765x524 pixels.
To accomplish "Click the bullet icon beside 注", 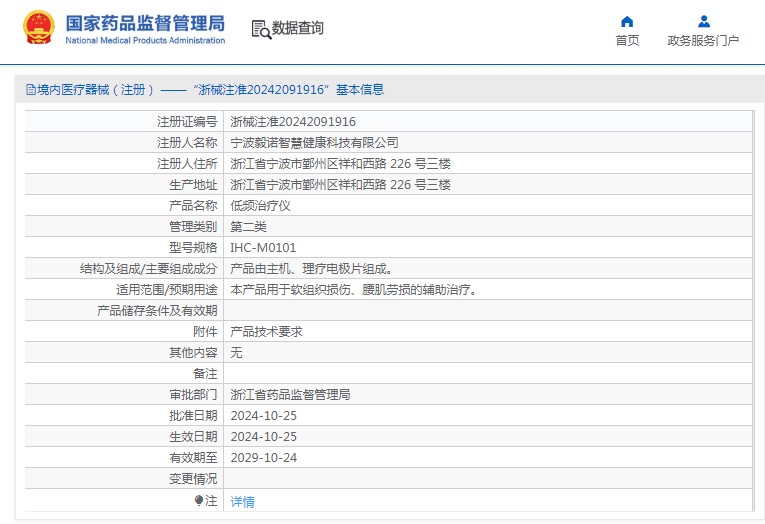I will pyautogui.click(x=199, y=500).
